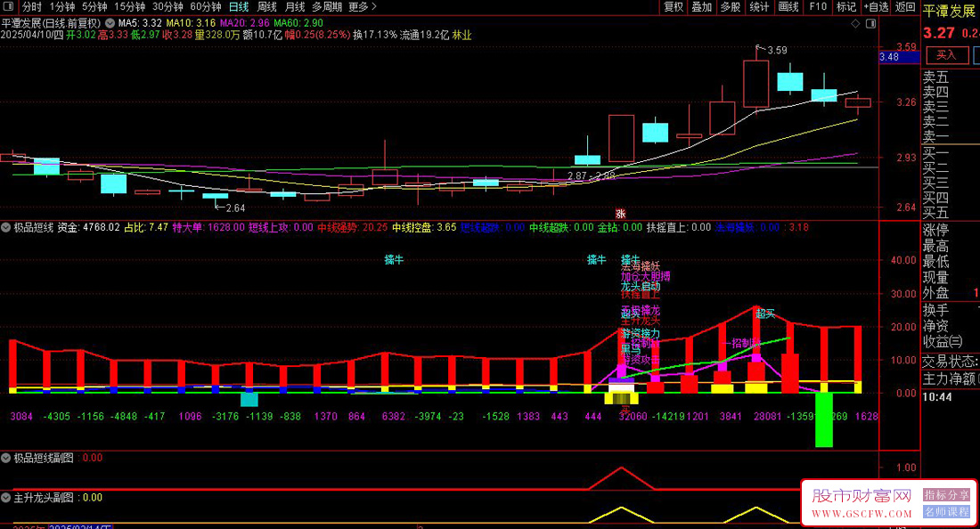This screenshot has width=980, height=529.
Task: Open the 画线 drawing tools
Action: click(x=788, y=7)
